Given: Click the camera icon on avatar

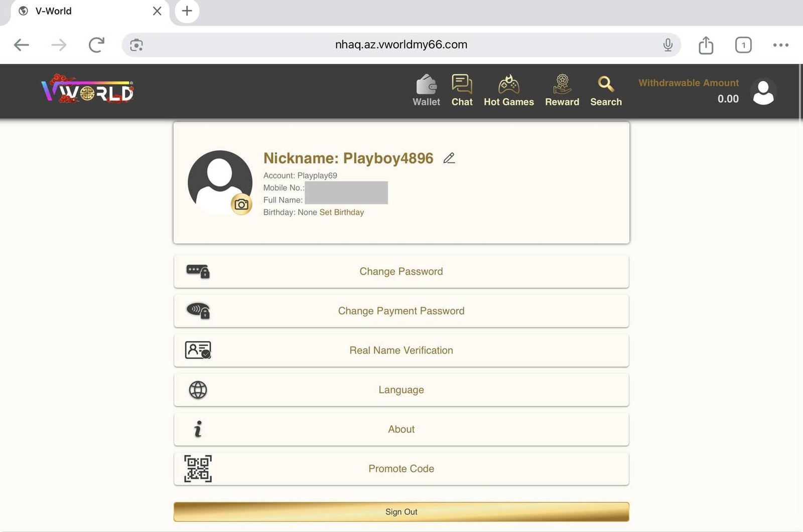Looking at the screenshot, I should tap(241, 205).
